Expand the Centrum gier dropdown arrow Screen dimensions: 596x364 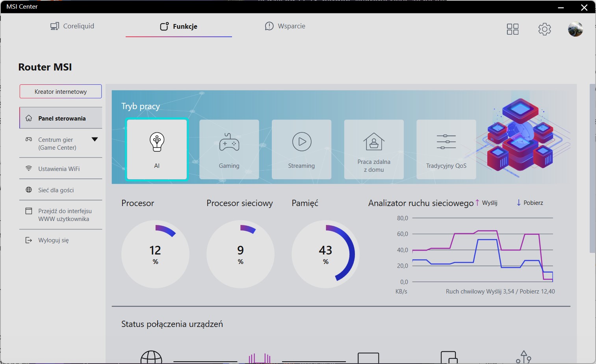[95, 139]
